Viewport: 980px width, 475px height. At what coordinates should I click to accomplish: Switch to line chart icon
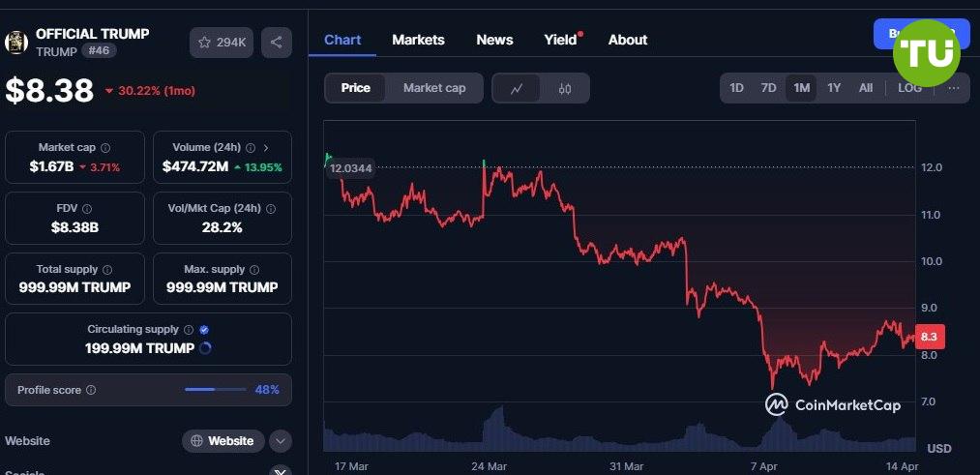[x=517, y=88]
